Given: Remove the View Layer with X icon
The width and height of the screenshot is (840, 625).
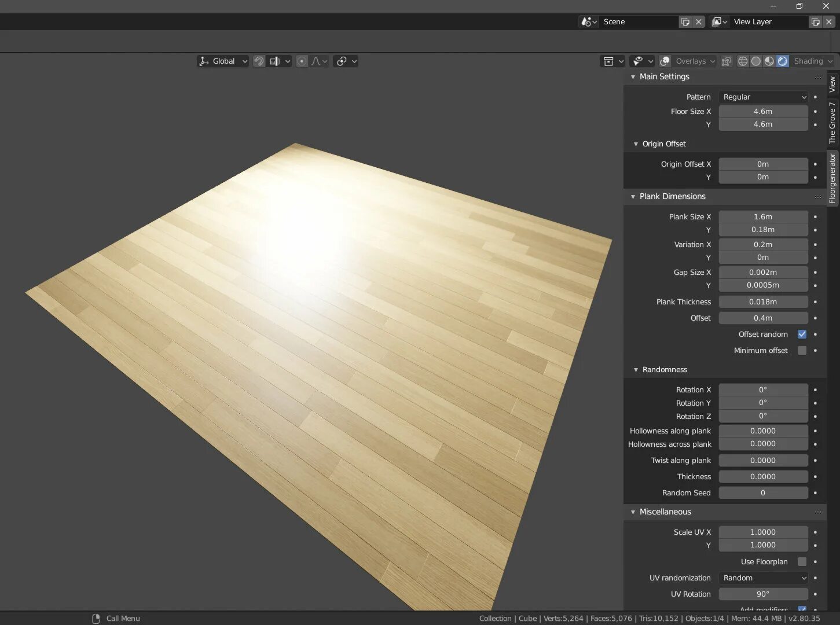Looking at the screenshot, I should pyautogui.click(x=829, y=21).
